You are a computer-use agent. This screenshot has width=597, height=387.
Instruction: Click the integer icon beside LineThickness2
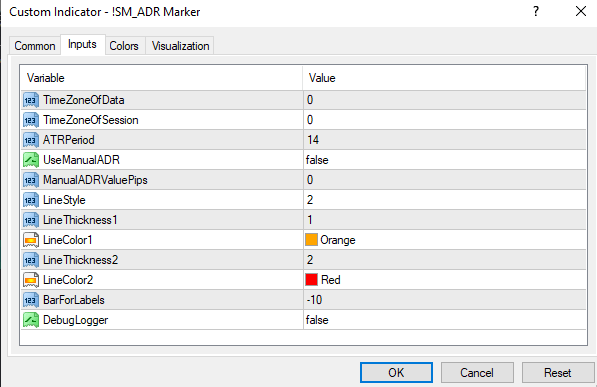tap(31, 260)
